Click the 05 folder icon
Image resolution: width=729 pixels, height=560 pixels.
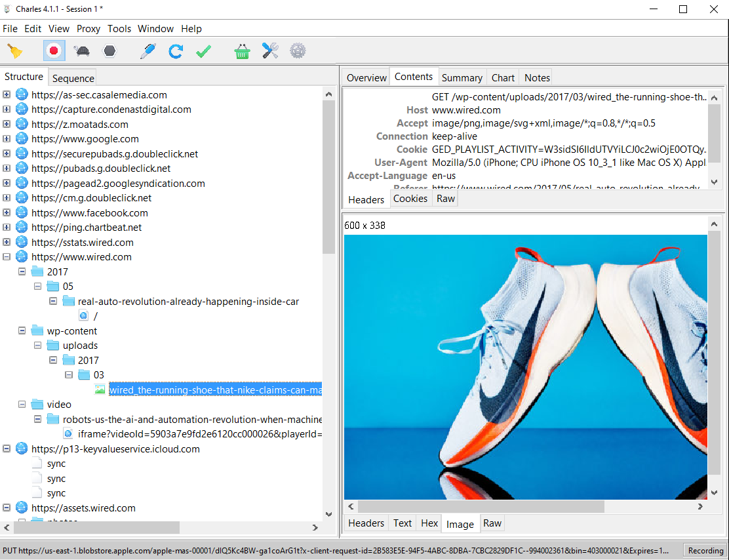point(53,287)
